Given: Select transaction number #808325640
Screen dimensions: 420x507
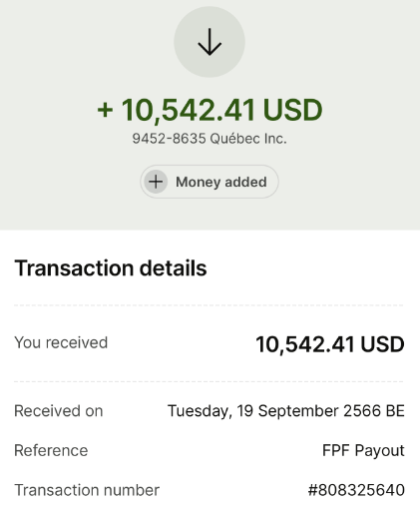Looking at the screenshot, I should click(x=356, y=490).
